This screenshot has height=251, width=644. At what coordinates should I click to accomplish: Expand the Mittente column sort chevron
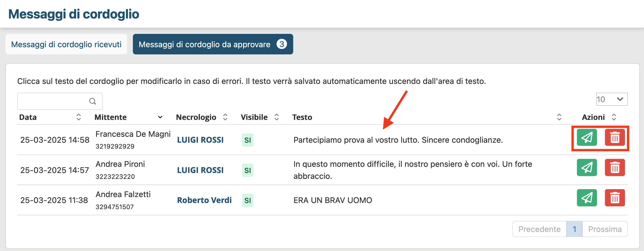[160, 117]
